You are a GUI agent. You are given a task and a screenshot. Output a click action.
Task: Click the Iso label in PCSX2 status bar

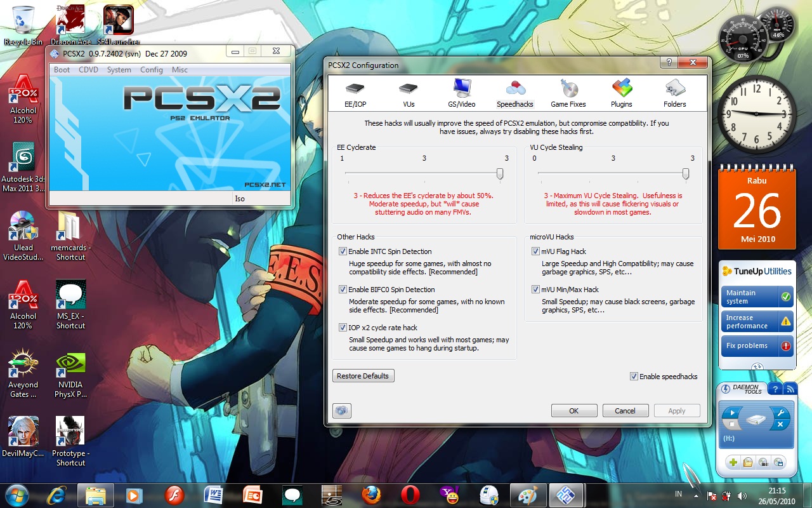tap(240, 199)
